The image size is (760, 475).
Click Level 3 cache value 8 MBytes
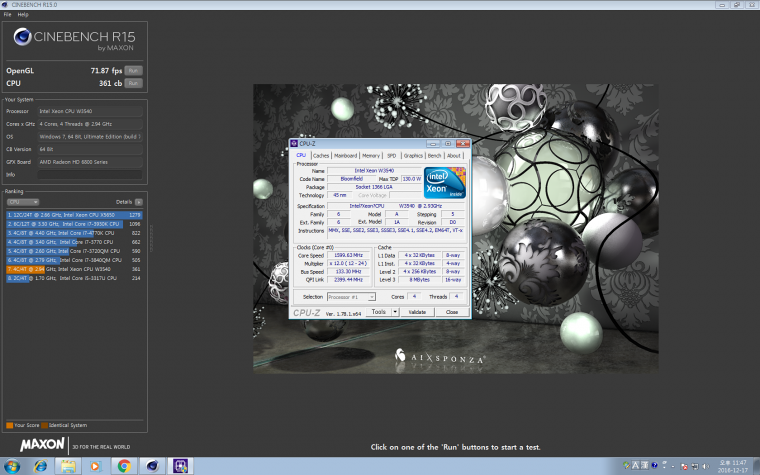pos(419,280)
